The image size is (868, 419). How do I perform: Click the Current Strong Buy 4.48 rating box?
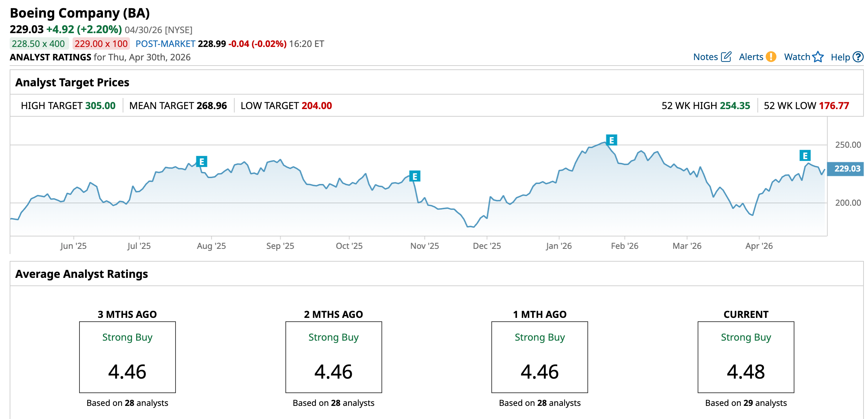click(x=746, y=357)
